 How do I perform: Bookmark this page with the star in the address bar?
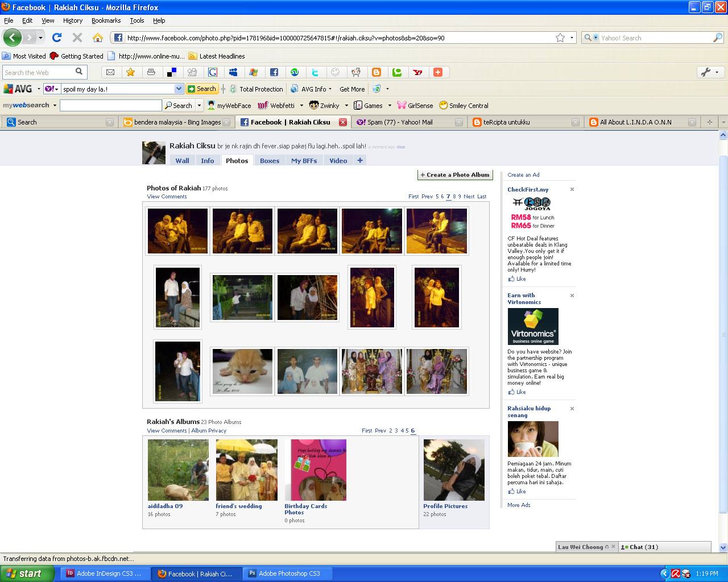(x=560, y=38)
